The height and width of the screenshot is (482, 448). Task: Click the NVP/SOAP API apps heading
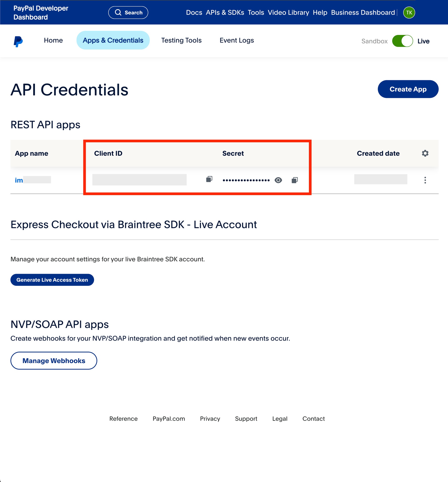60,324
